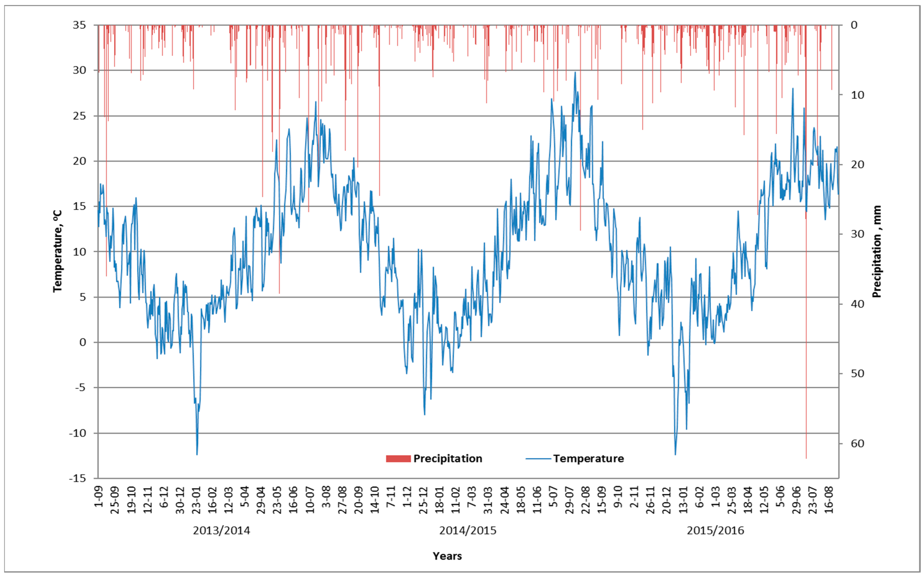The image size is (924, 577).
Task: Click the Precipitation, mm axis title
Action: [x=877, y=251]
